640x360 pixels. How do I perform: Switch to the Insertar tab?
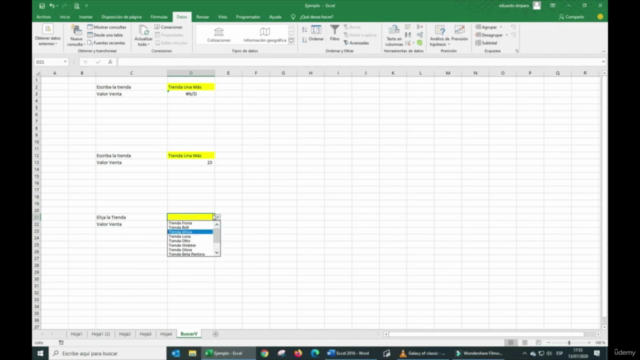86,17
